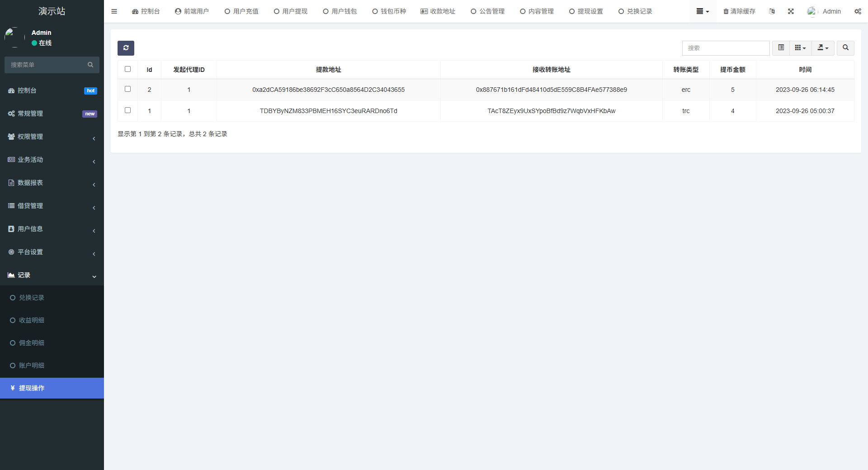Tick the select-all checkbox in table header
Viewport: 868px width, 470px height.
click(x=127, y=69)
